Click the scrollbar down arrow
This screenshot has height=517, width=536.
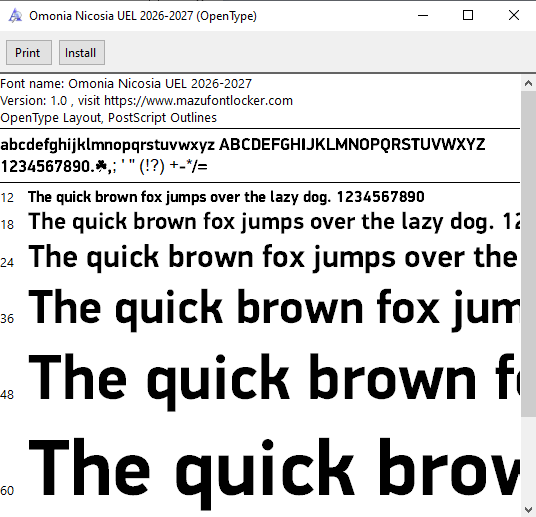tap(528, 509)
